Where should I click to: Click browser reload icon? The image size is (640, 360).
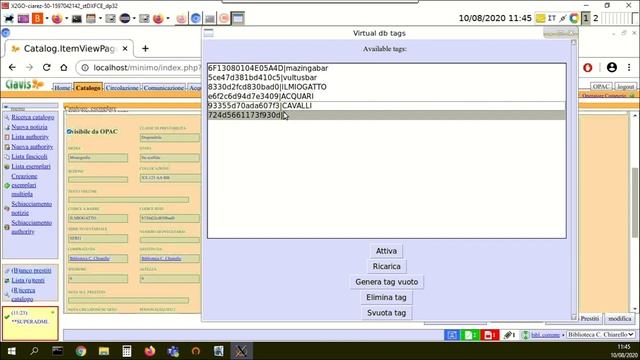tap(47, 67)
